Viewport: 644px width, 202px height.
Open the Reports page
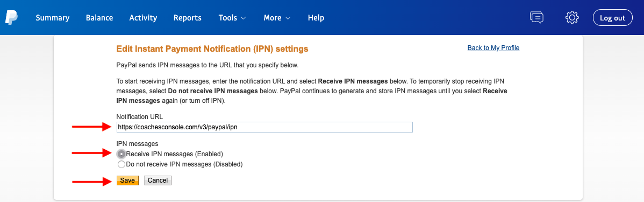(x=187, y=18)
